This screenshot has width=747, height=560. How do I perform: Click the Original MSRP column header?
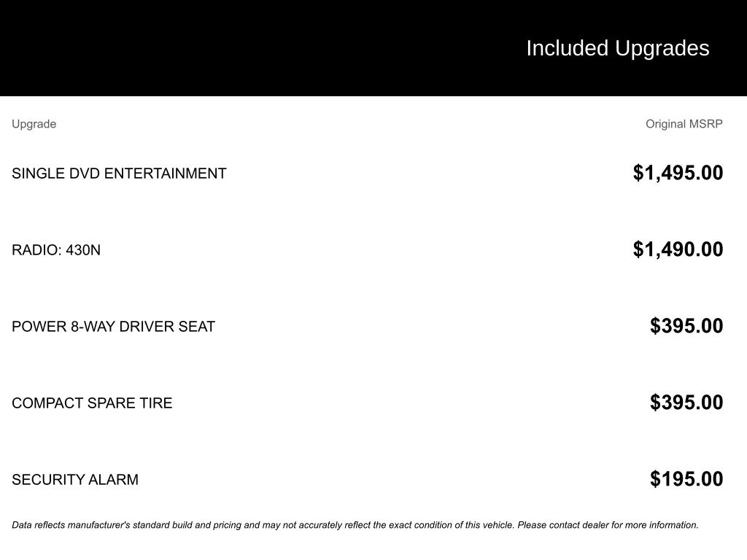tap(684, 124)
